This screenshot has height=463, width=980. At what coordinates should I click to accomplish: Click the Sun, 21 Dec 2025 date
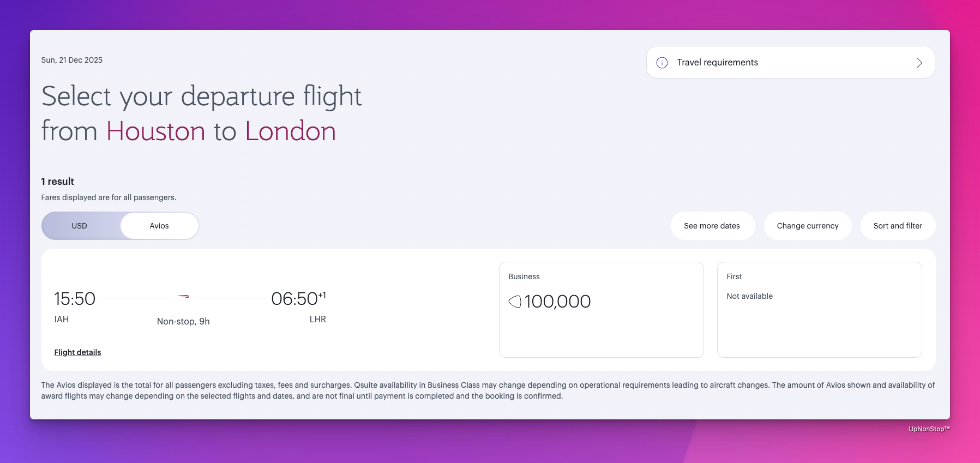tap(72, 60)
